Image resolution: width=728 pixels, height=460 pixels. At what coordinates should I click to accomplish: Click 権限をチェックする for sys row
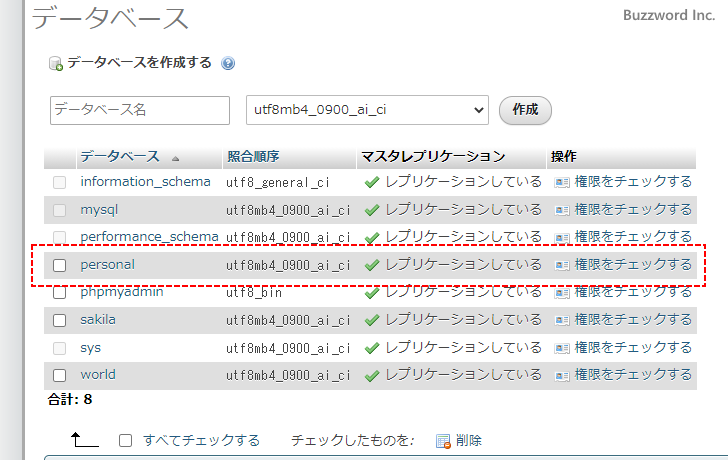coord(633,347)
